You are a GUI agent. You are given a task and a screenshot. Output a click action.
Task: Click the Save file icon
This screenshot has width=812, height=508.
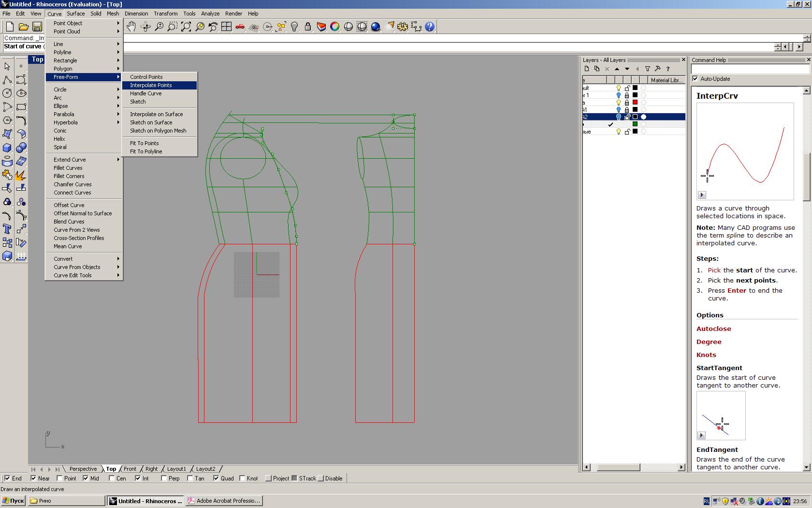tap(37, 27)
